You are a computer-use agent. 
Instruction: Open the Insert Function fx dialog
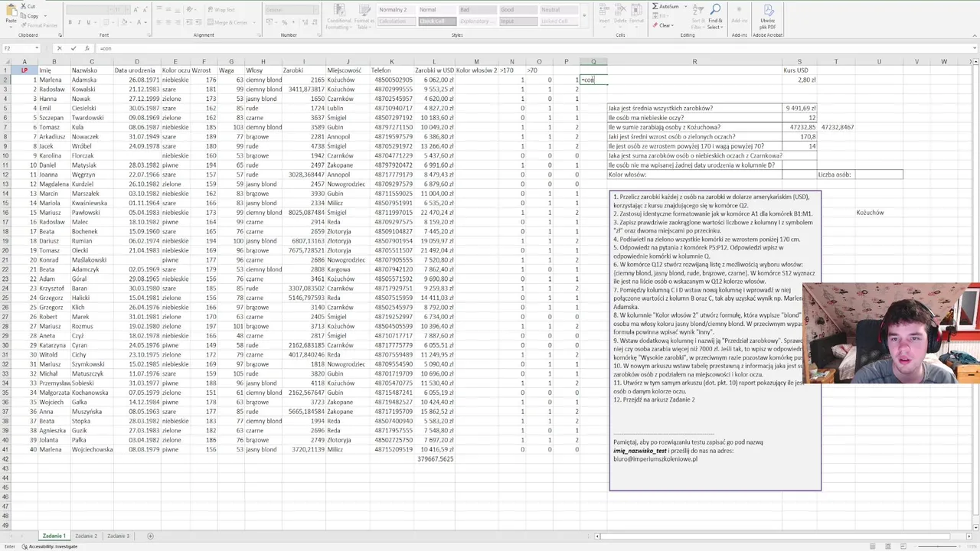coord(87,48)
